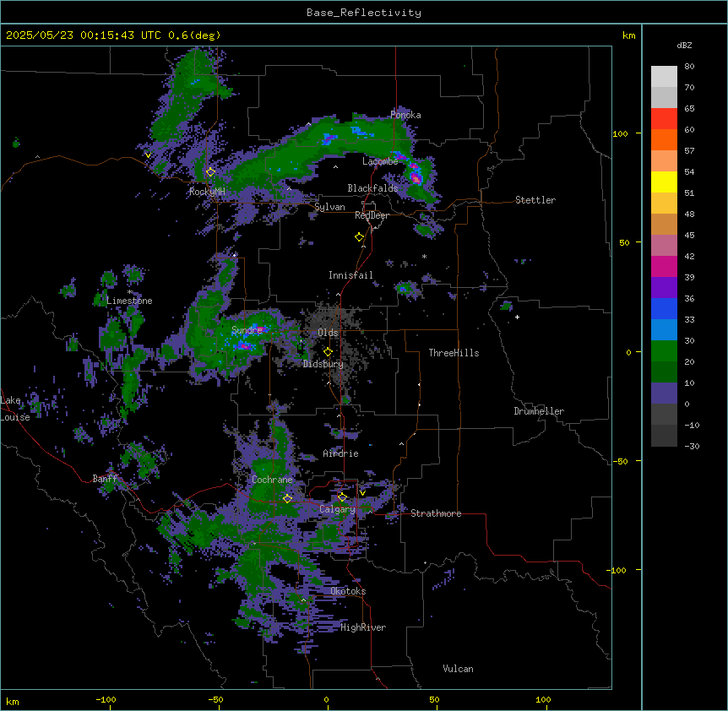
Task: Click the 100 tick on the vertical axis
Action: click(x=620, y=133)
